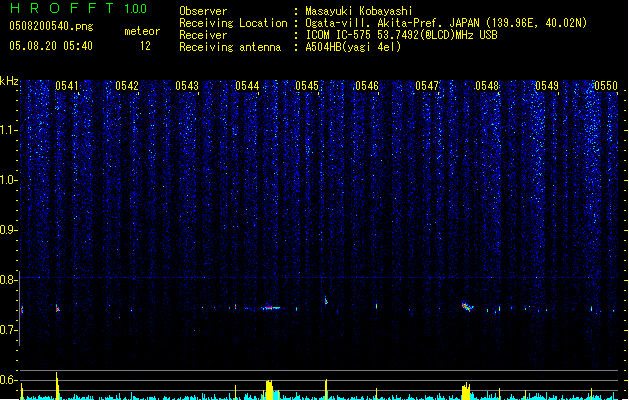Click the 0.9 kHz axis label

9,229
